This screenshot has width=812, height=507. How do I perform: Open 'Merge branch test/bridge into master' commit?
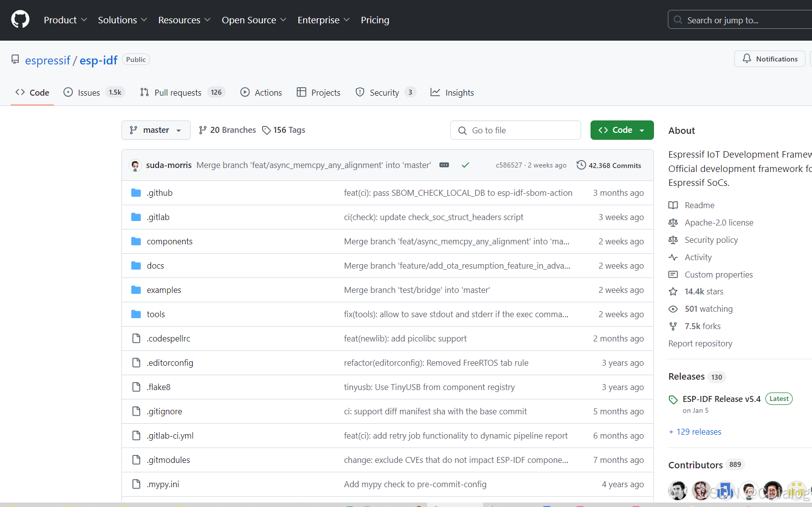(x=417, y=290)
